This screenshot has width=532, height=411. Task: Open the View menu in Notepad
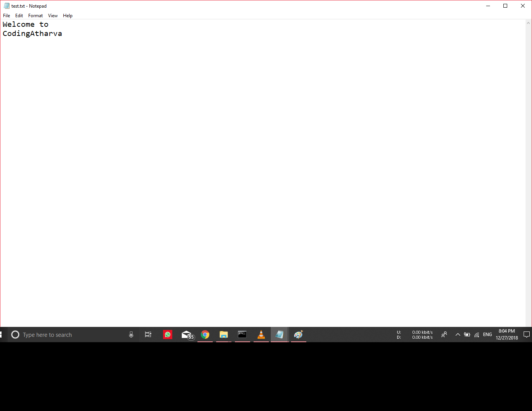tap(53, 16)
